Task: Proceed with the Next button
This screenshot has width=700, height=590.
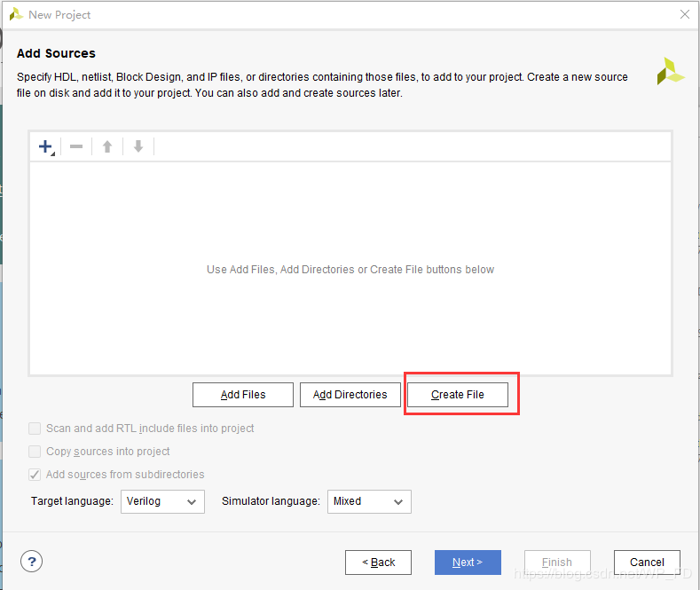Action: [468, 562]
